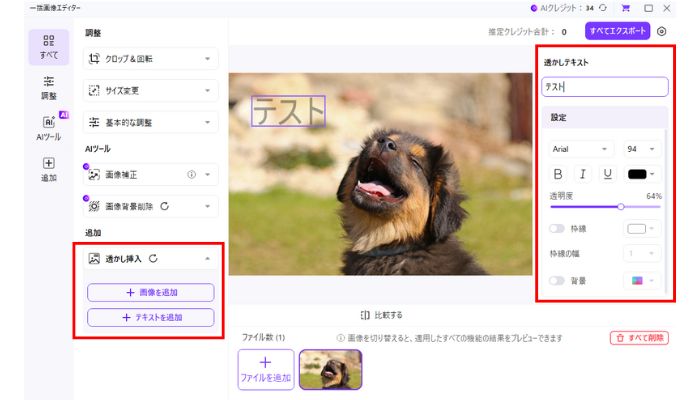Turn on the 背景 background toggle
The height and width of the screenshot is (400, 700).
pos(556,281)
